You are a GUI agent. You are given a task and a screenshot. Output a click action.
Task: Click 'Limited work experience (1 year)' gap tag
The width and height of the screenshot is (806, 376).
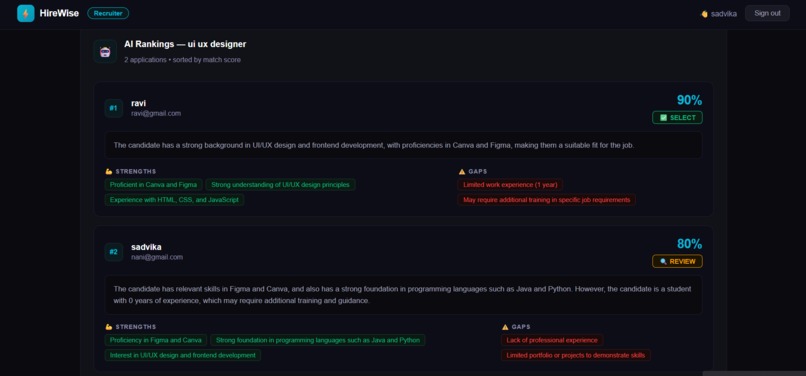(x=510, y=185)
